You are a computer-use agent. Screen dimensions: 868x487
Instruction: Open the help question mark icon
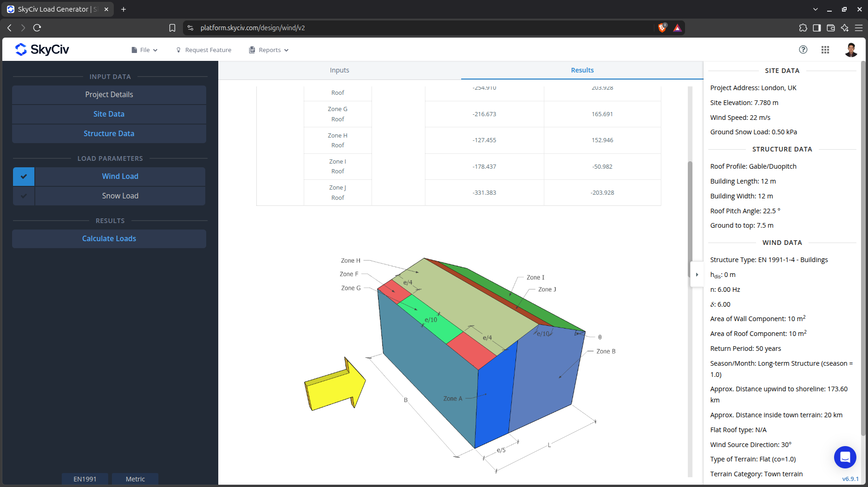[x=803, y=50]
